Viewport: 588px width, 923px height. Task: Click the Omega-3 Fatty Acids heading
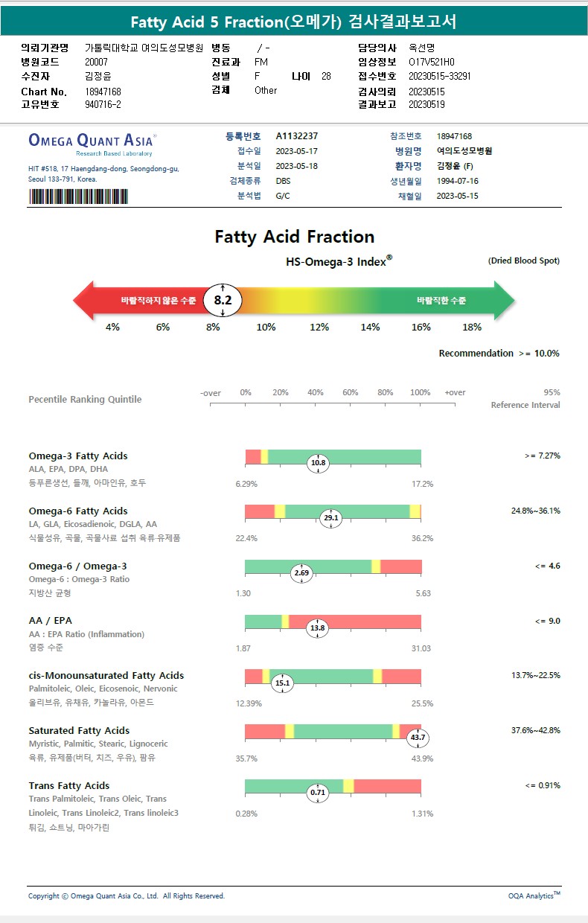click(x=78, y=456)
